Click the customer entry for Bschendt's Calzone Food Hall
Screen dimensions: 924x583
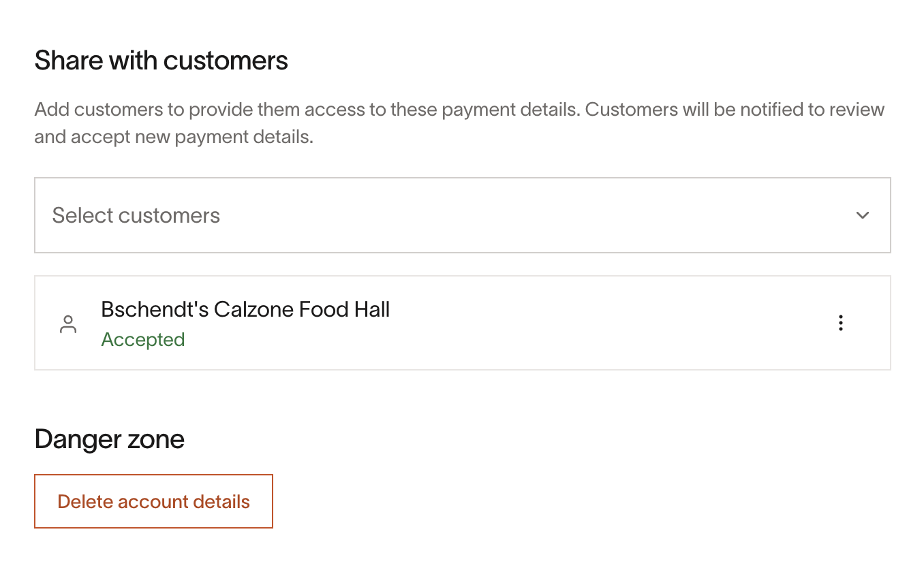463,323
